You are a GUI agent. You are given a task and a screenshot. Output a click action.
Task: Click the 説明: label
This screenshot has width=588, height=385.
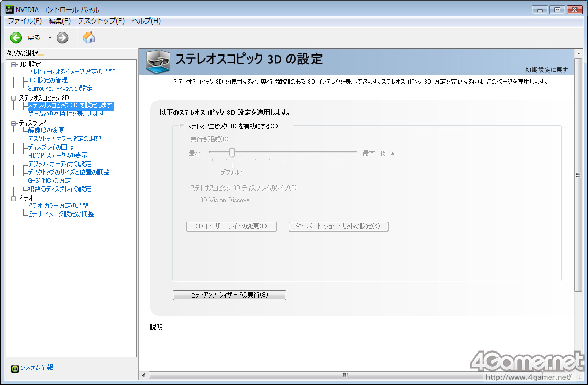point(157,327)
